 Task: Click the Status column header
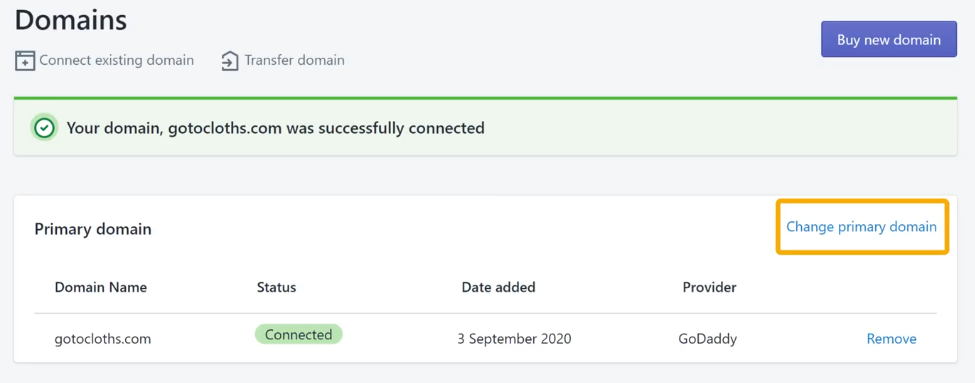[x=276, y=287]
